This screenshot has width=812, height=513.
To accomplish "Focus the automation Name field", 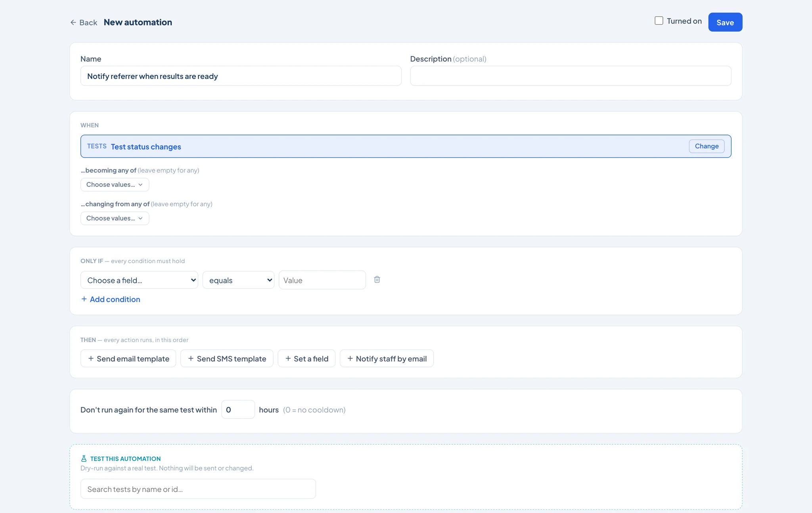I will pos(241,76).
